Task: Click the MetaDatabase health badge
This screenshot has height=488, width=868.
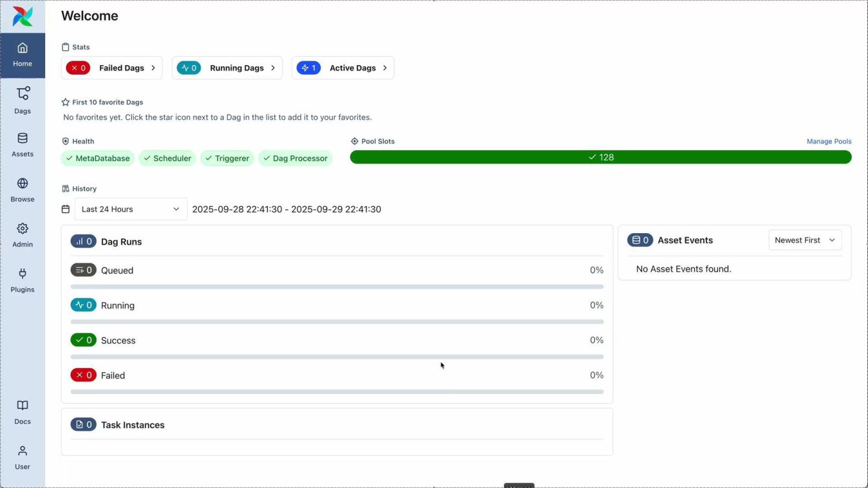Action: tap(98, 158)
